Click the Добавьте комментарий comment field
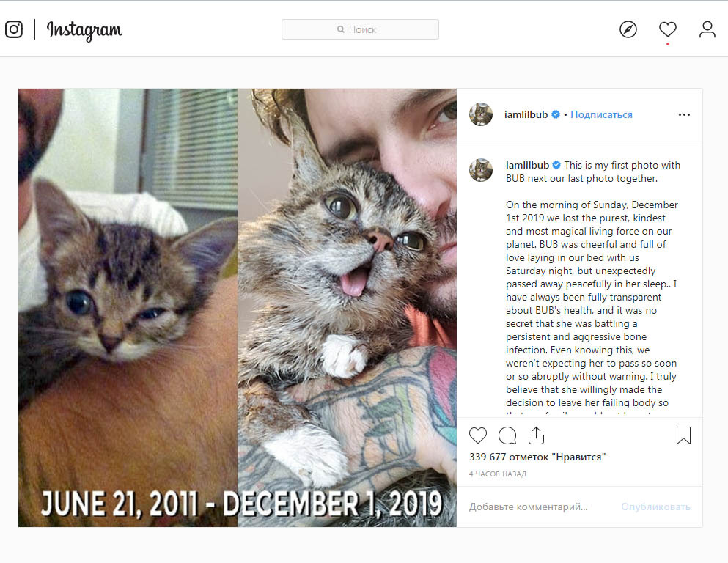 pyautogui.click(x=539, y=507)
